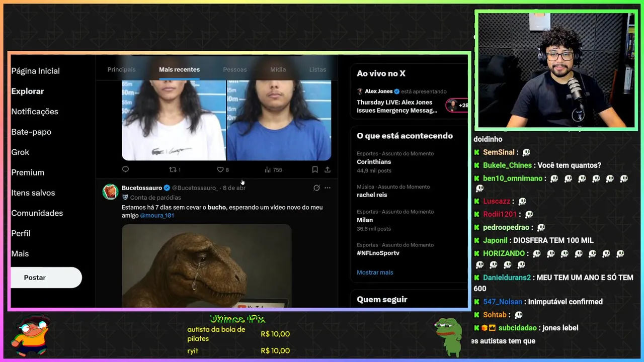The width and height of the screenshot is (644, 362).
Task: Open the Listas tab
Action: (x=317, y=69)
